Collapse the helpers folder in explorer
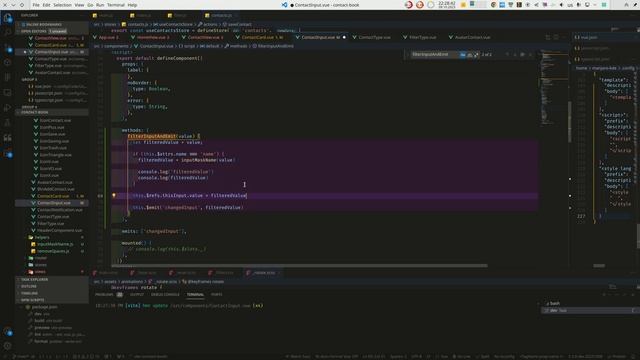Screen dimensions: 640x360 pyautogui.click(x=52, y=237)
